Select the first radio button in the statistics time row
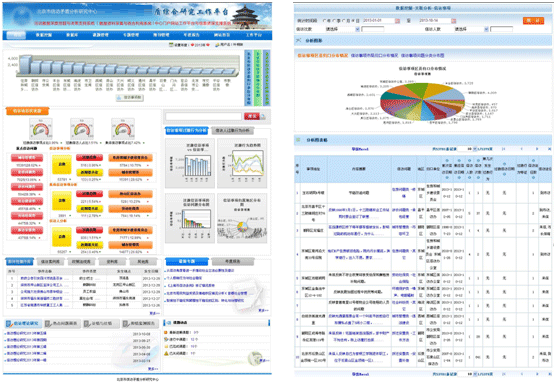The width and height of the screenshot is (554, 385). pos(325,21)
